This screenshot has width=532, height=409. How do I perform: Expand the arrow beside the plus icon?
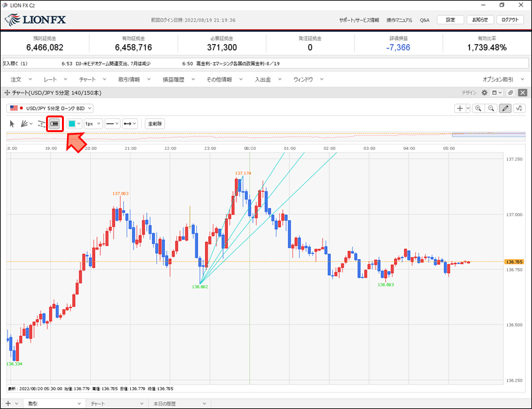coord(468,108)
